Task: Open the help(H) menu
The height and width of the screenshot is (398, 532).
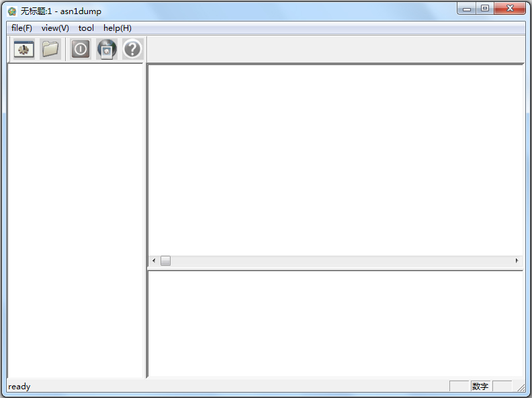Action: [118, 28]
